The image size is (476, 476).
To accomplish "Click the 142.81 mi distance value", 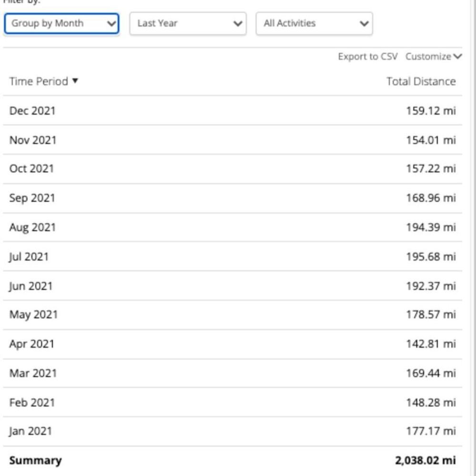I will (x=431, y=344).
